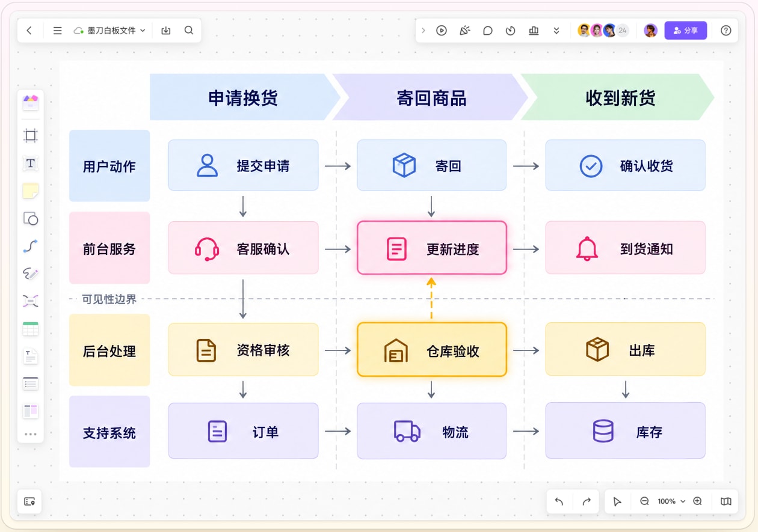Select the Frame tool

point(30,135)
